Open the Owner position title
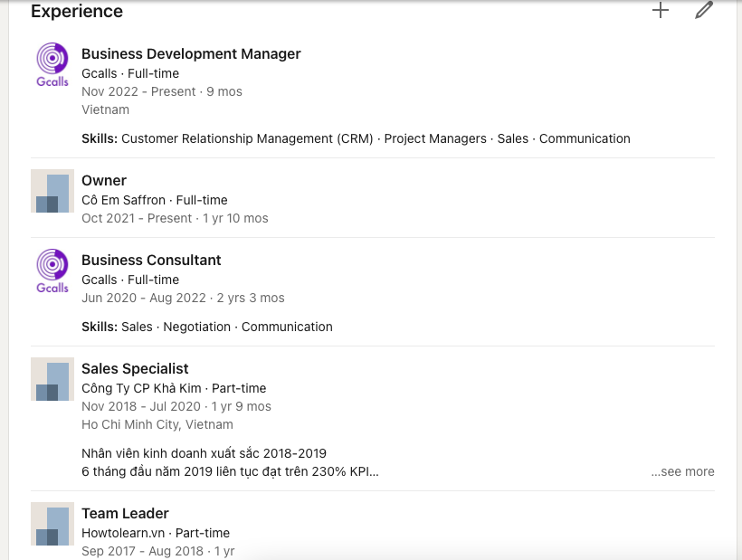Image resolution: width=742 pixels, height=560 pixels. click(x=104, y=180)
